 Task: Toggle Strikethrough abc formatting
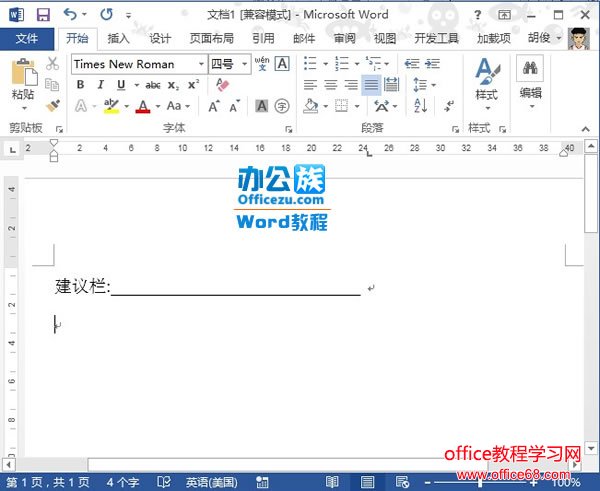click(153, 85)
